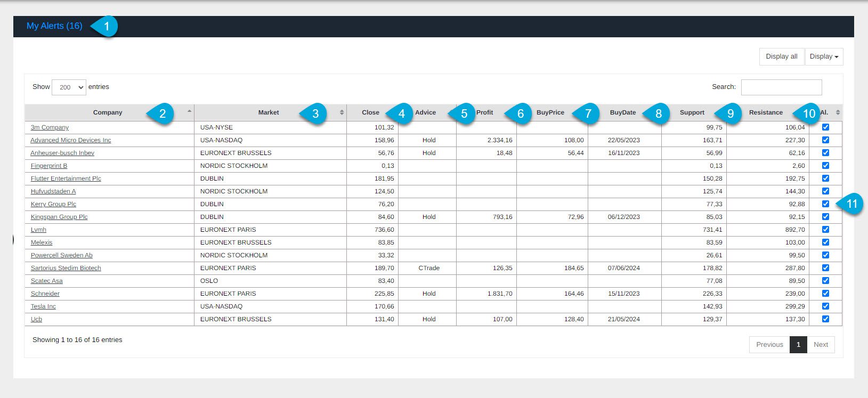The width and height of the screenshot is (868, 398).
Task: Disable alert checkbox for Lvmh row
Action: tap(825, 230)
